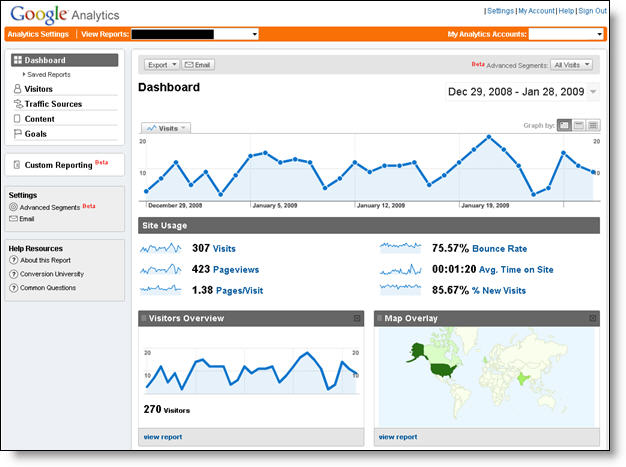The image size is (626, 467).
Task: Click the Visitors Overview widget corner icon
Action: (x=357, y=318)
